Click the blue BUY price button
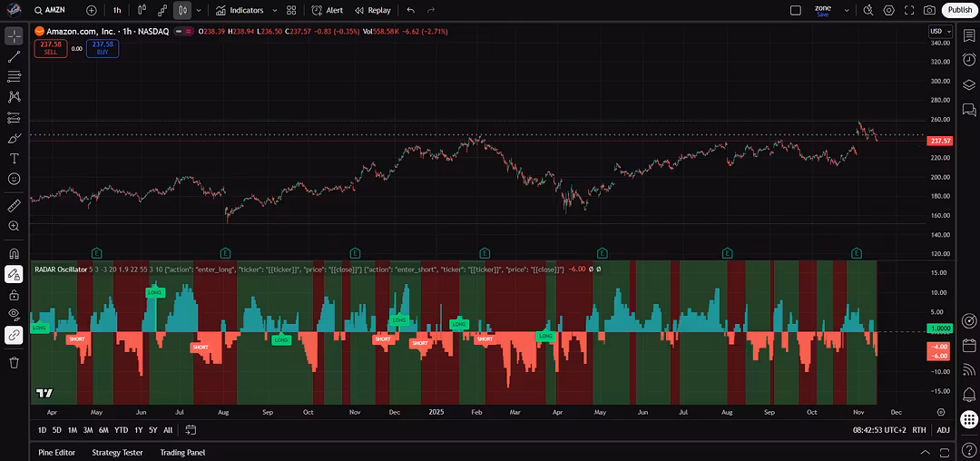980x461 pixels. click(103, 47)
